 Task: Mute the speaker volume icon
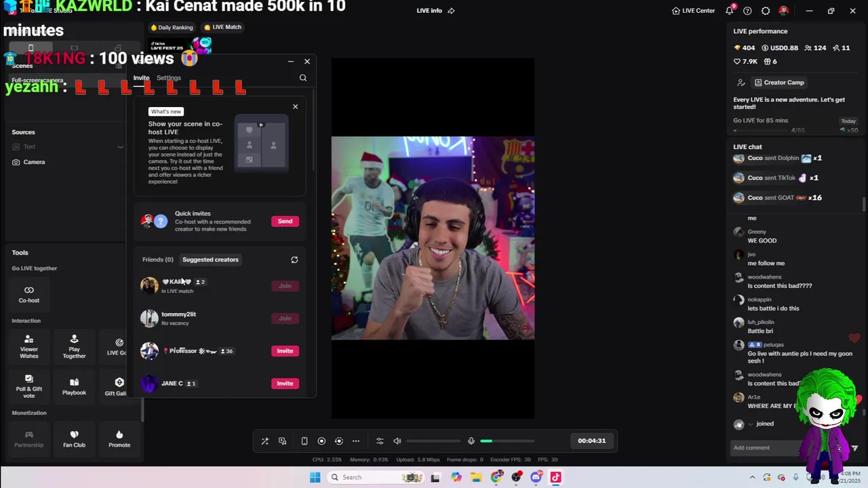coord(397,441)
